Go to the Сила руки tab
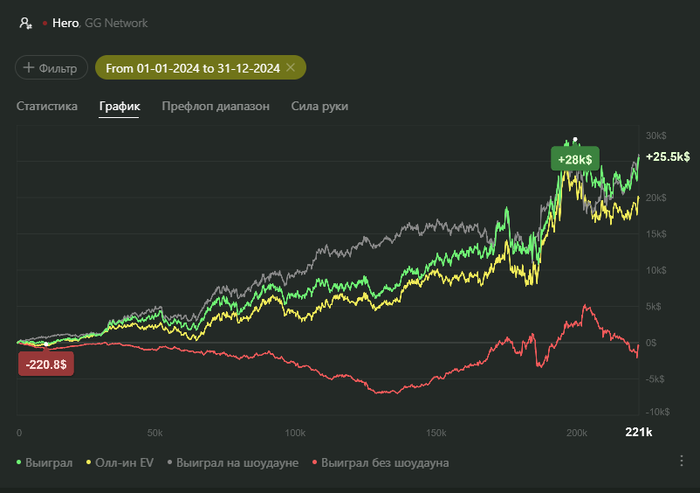 point(320,106)
